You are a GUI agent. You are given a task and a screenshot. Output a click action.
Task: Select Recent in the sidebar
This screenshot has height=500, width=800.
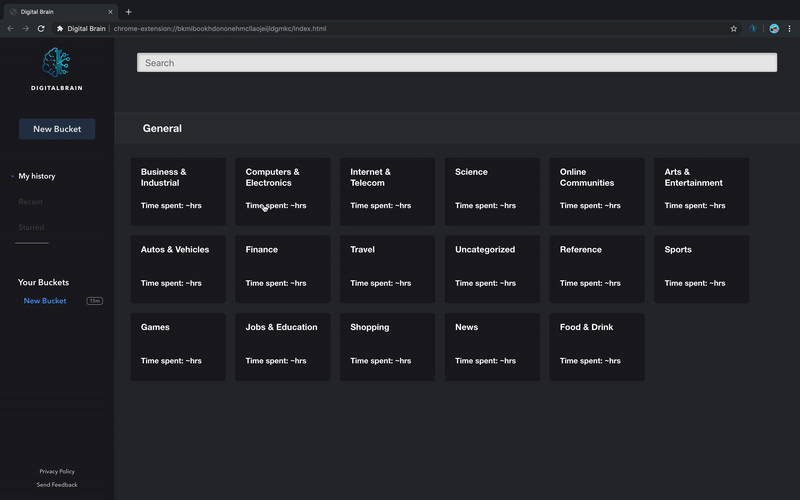tap(31, 202)
